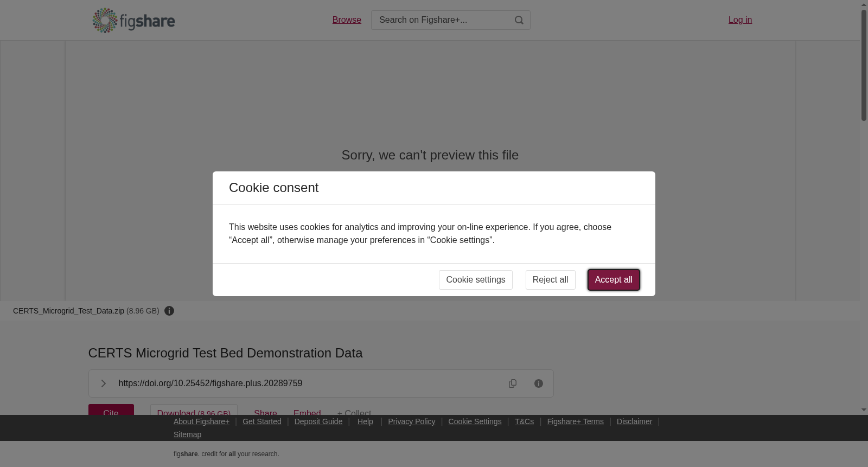Viewport: 868px width, 467px height.
Task: Open the Cookie Settings footer link
Action: click(475, 421)
